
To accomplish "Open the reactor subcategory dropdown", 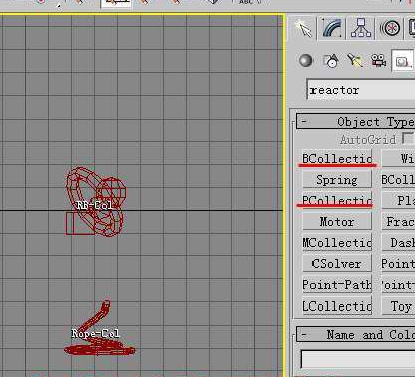I will click(361, 90).
